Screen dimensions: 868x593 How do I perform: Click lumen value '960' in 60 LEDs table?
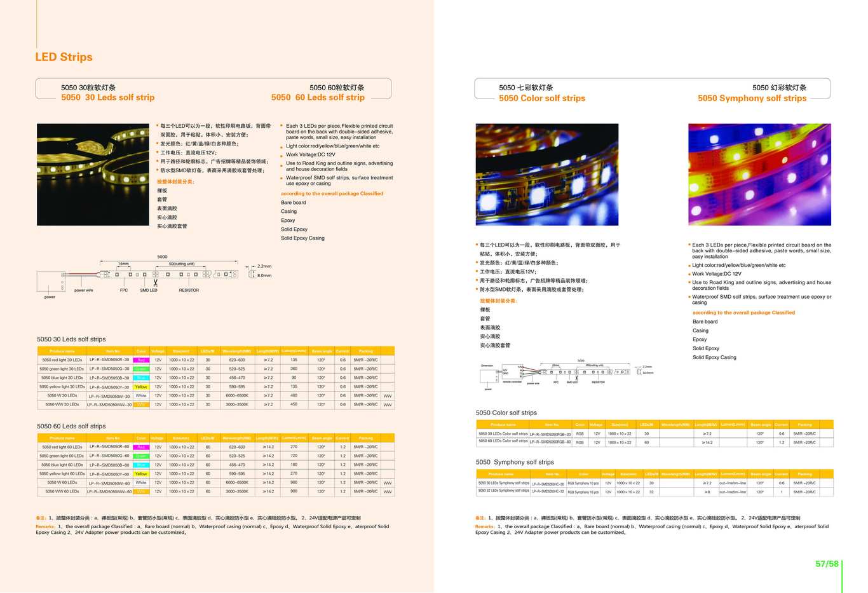pyautogui.click(x=294, y=482)
